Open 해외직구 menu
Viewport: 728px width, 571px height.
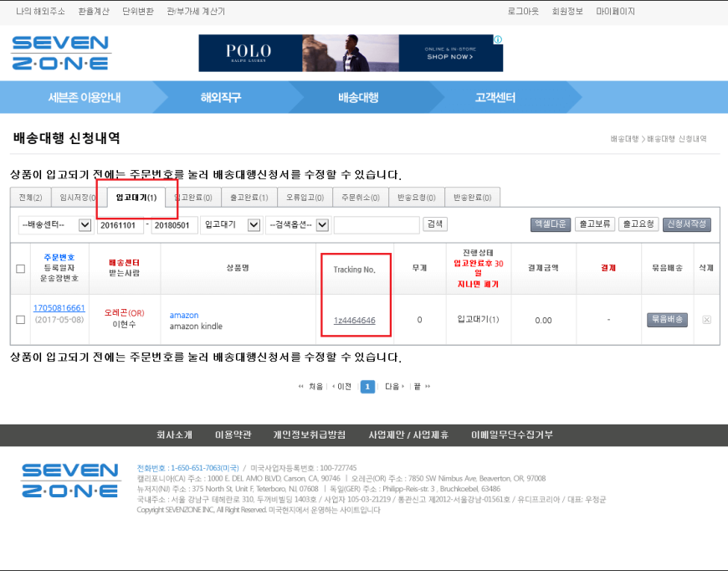(221, 98)
